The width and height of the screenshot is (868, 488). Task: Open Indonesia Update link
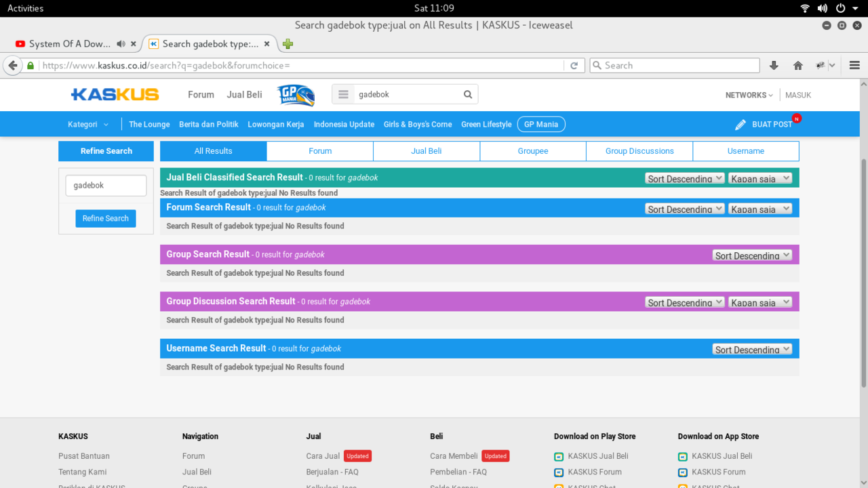click(x=344, y=125)
